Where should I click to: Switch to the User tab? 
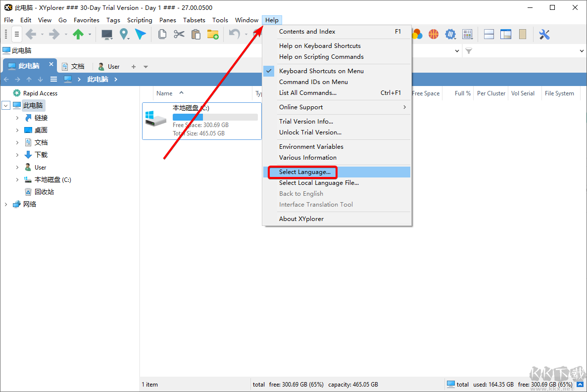(x=109, y=67)
